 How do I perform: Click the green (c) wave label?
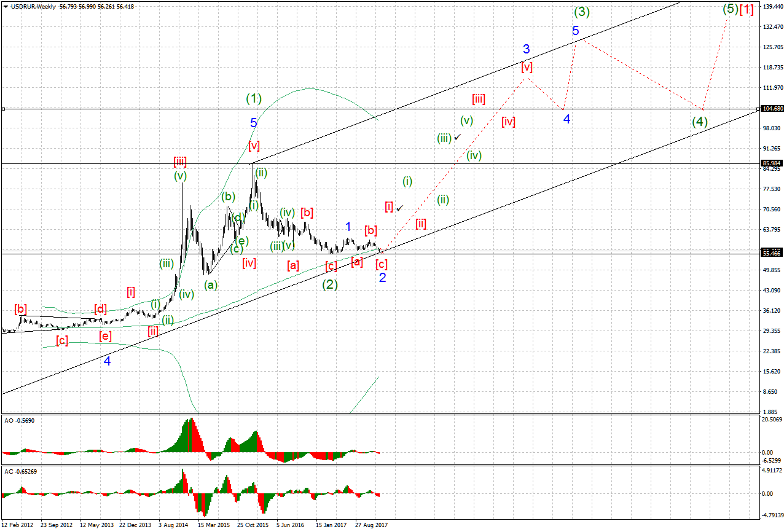pos(237,249)
